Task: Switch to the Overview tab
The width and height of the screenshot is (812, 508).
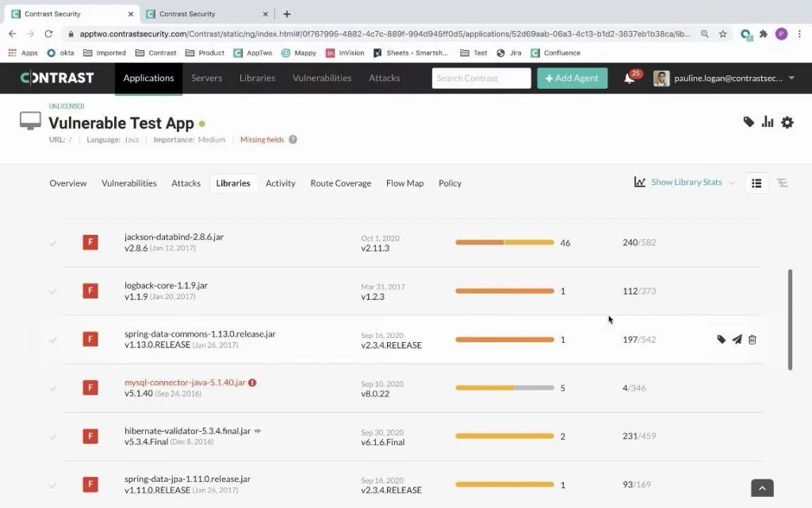Action: (68, 183)
